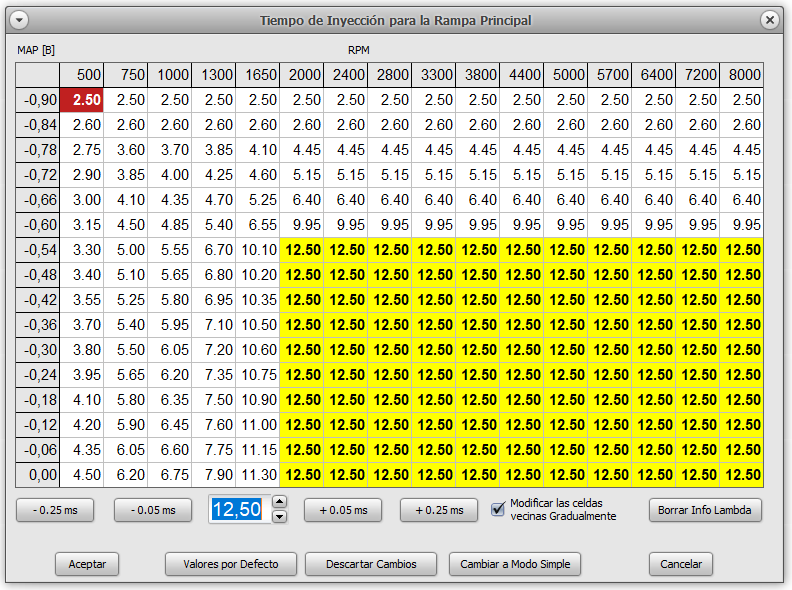The image size is (792, 590).
Task: Click Borrar Info Lambda button
Action: (705, 510)
